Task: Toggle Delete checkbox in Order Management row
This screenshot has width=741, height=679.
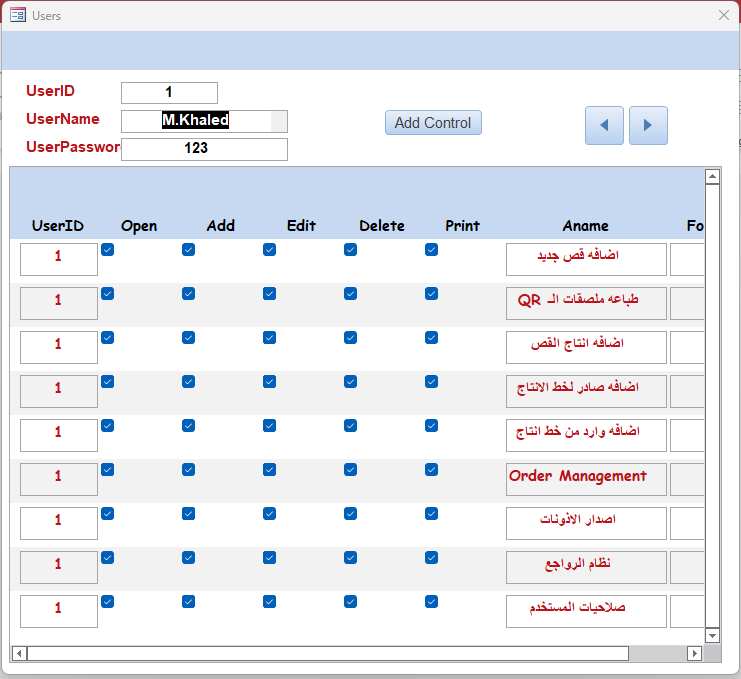Action: click(350, 470)
